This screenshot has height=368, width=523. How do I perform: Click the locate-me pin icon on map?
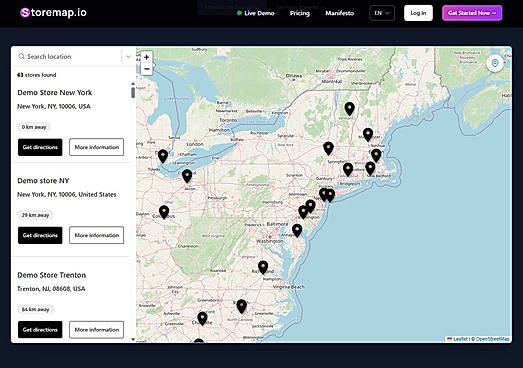point(495,63)
